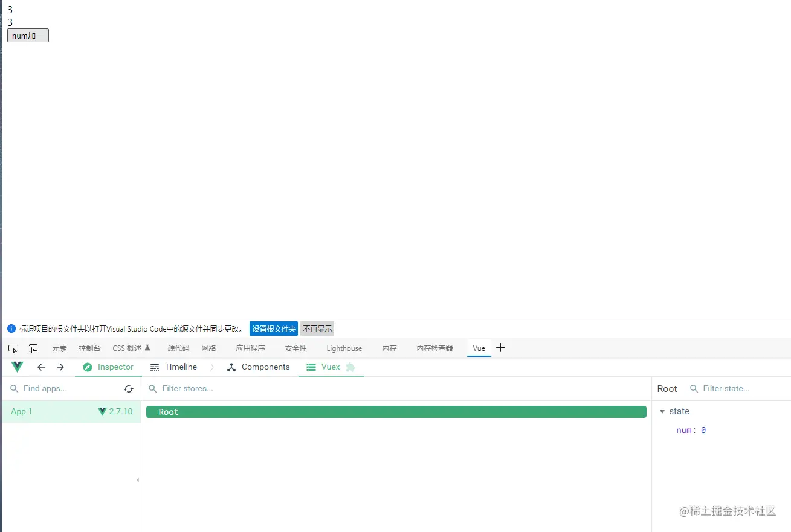Click the Root heading in state pane
This screenshot has height=532, width=791.
(x=667, y=389)
